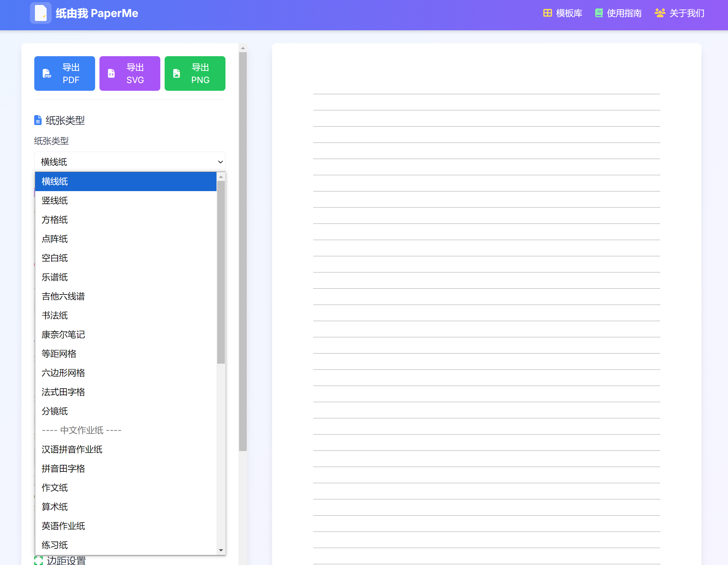
Task: Pick 吉他六线谱 option
Action: tap(63, 296)
